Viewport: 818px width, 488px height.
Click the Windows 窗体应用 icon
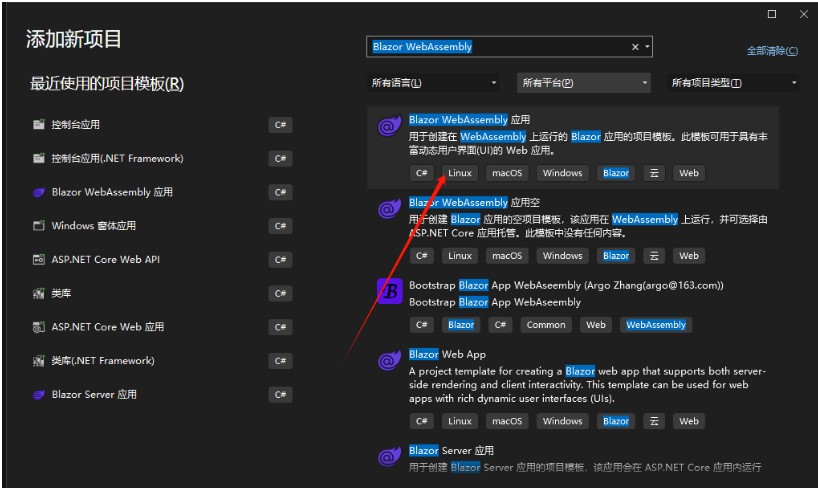39,225
